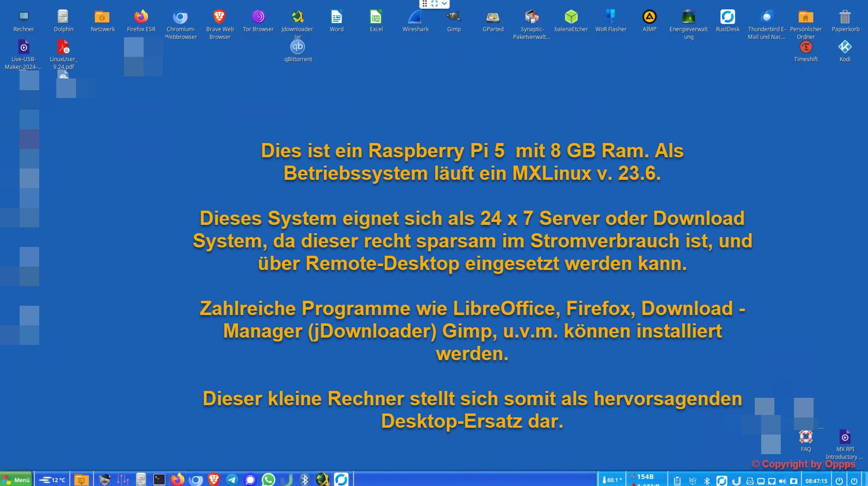The height and width of the screenshot is (486, 868).
Task: Launch Timeshift backup tool
Action: (805, 47)
